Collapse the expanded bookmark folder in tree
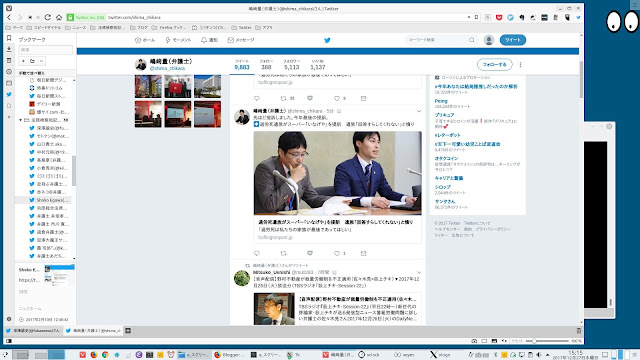 (x=20, y=120)
